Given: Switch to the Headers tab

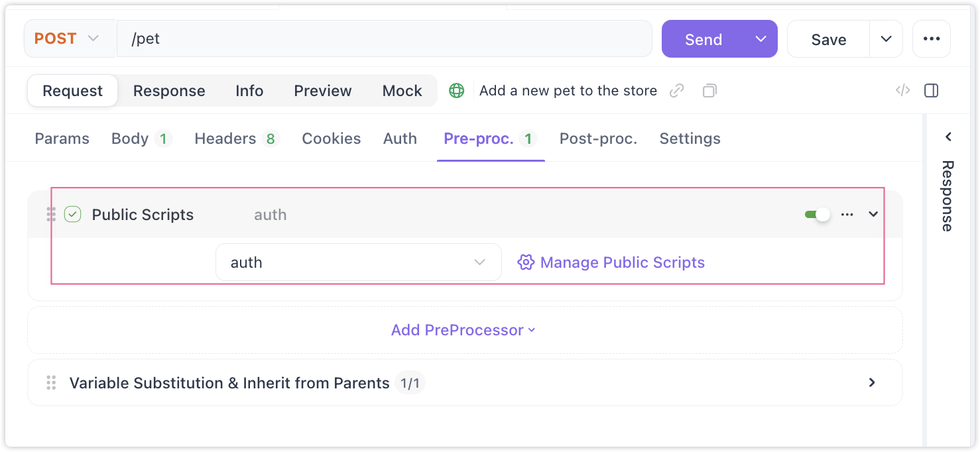Looking at the screenshot, I should [x=237, y=139].
